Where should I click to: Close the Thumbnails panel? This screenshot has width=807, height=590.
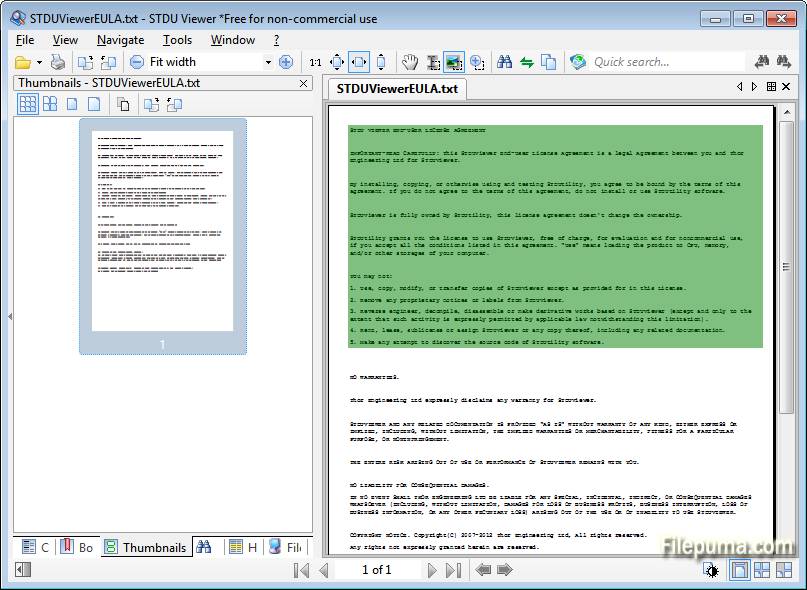coord(303,83)
